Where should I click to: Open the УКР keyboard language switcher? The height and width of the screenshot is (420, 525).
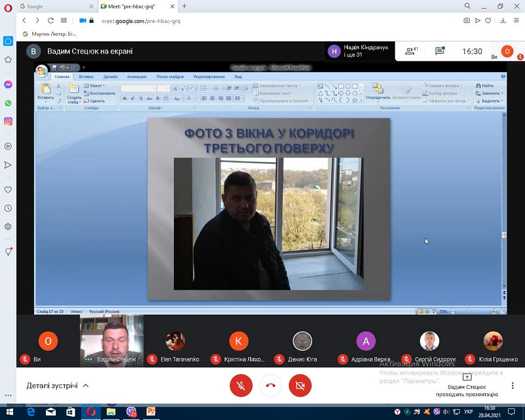(468, 411)
